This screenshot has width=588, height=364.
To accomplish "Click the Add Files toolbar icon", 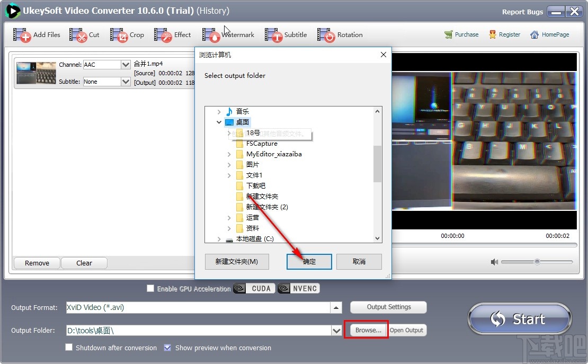I will 22,35.
